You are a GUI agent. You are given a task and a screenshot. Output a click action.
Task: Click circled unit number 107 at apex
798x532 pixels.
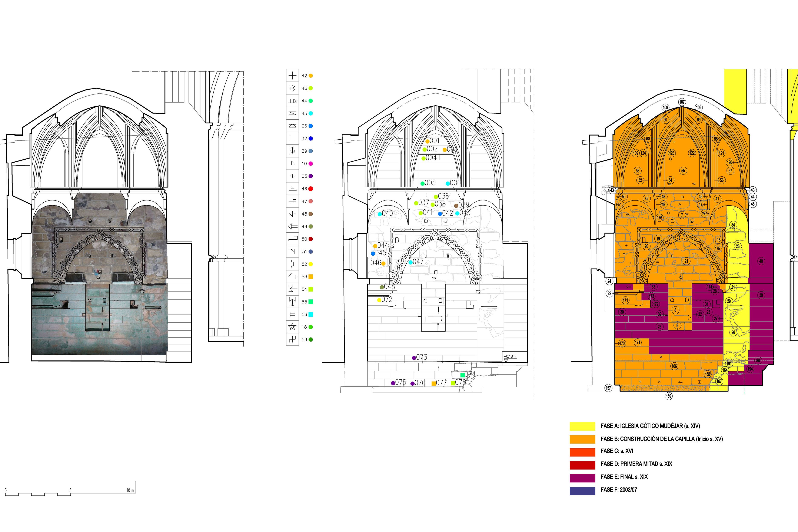tap(682, 102)
